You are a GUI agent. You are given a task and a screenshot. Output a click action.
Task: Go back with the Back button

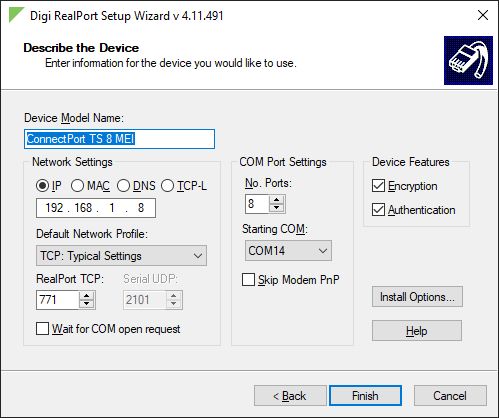click(290, 396)
